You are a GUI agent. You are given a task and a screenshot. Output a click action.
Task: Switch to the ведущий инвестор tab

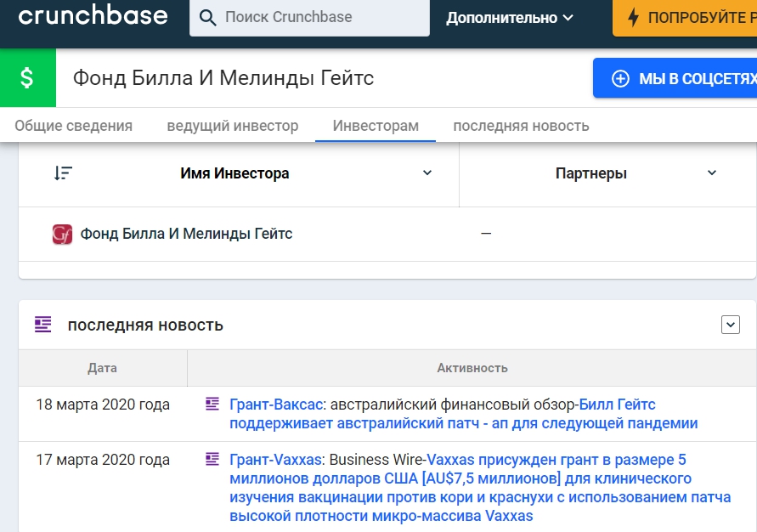233,126
